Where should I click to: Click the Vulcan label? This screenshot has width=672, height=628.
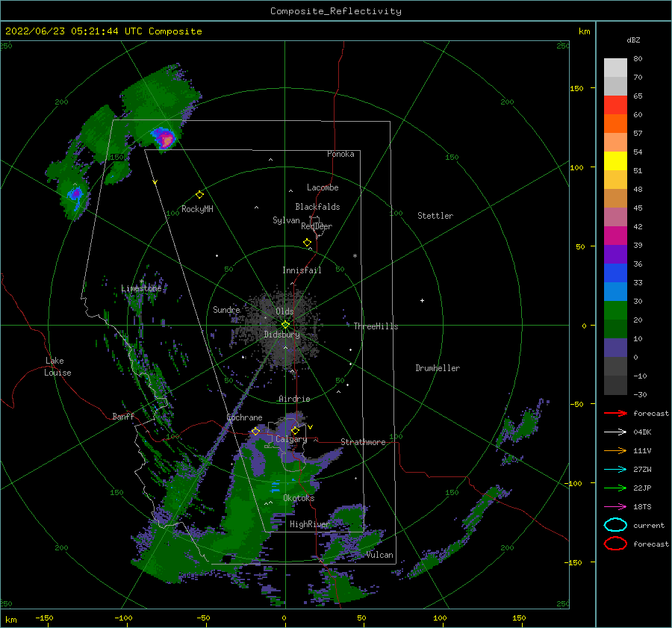380,555
